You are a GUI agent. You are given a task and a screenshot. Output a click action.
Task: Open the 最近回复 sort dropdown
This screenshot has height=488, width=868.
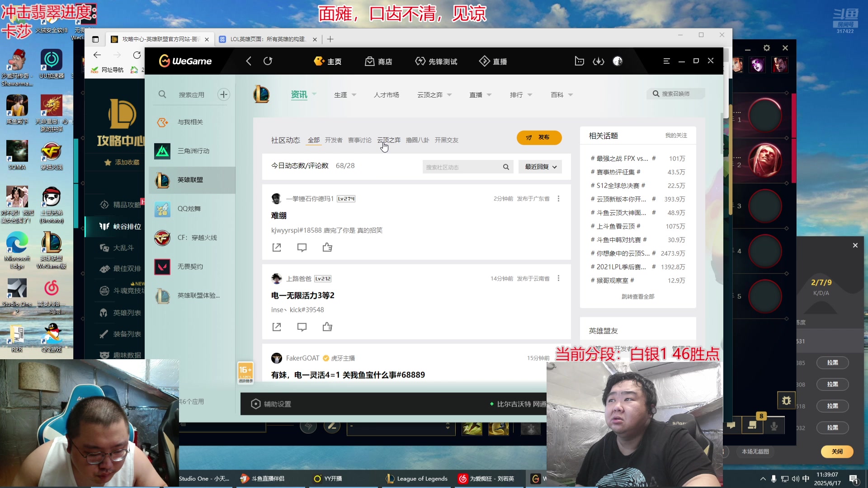pos(540,167)
